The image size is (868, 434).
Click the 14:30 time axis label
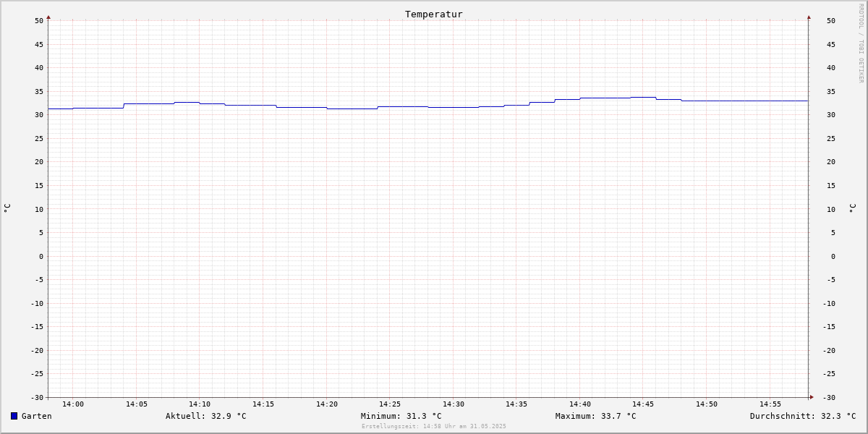click(454, 404)
